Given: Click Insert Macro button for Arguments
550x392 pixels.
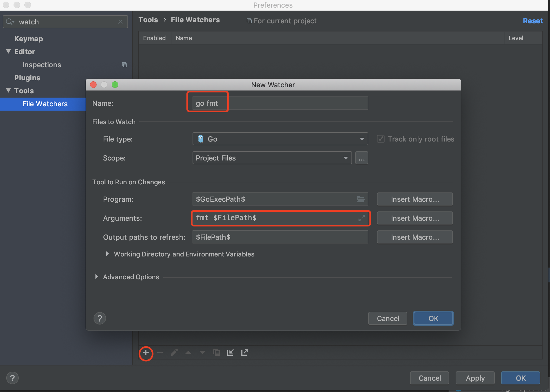Looking at the screenshot, I should point(414,218).
